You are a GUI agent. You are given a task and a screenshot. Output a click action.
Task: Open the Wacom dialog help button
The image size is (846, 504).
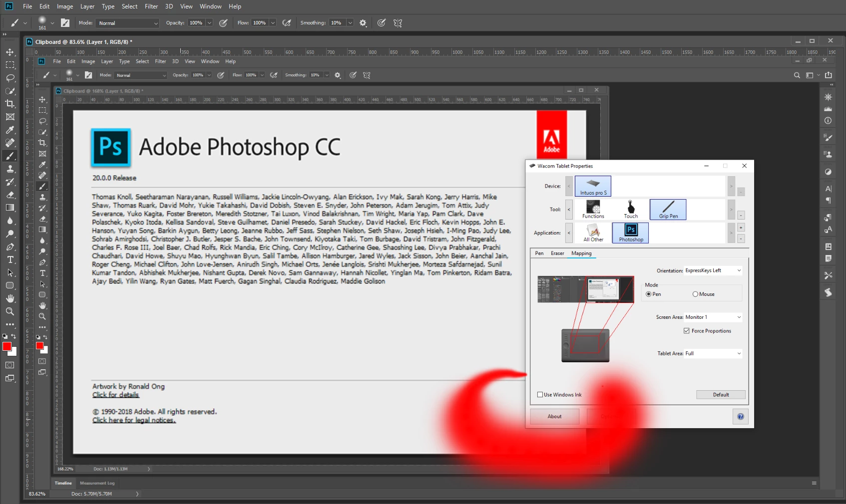click(x=741, y=417)
